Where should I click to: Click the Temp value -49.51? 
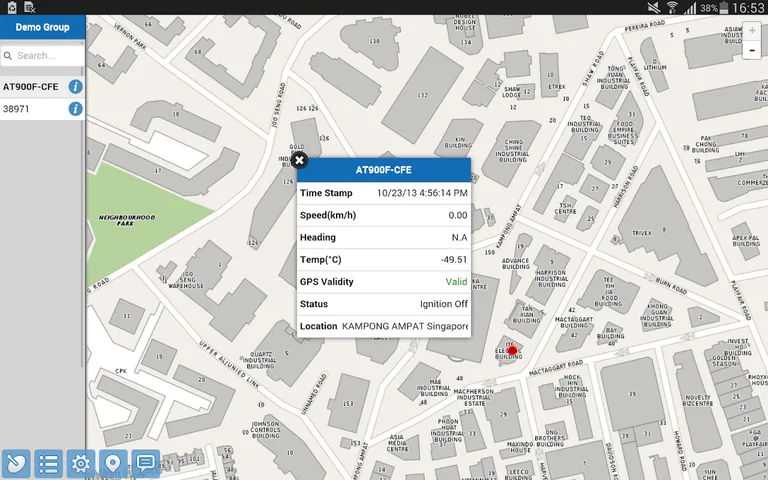454,260
